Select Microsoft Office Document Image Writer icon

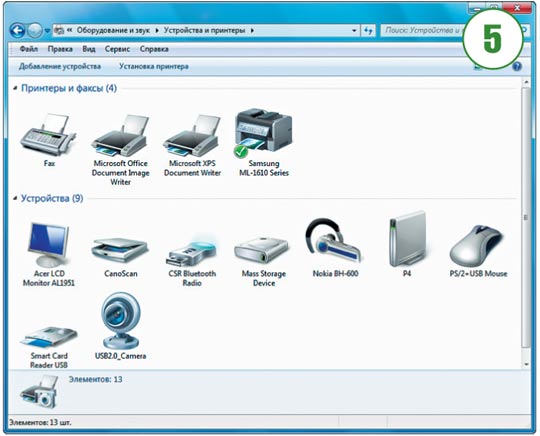click(x=120, y=135)
